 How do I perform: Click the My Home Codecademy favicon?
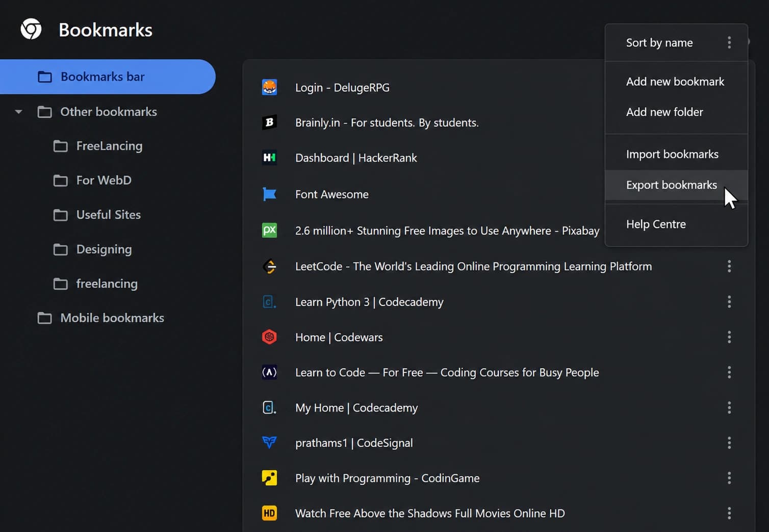pos(269,408)
